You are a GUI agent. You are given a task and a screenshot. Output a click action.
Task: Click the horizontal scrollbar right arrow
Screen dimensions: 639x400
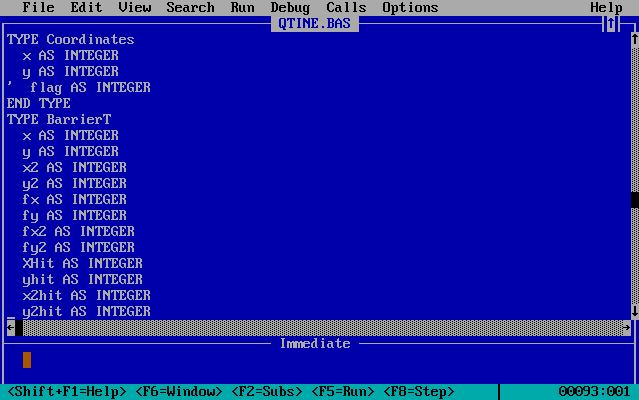pos(626,327)
